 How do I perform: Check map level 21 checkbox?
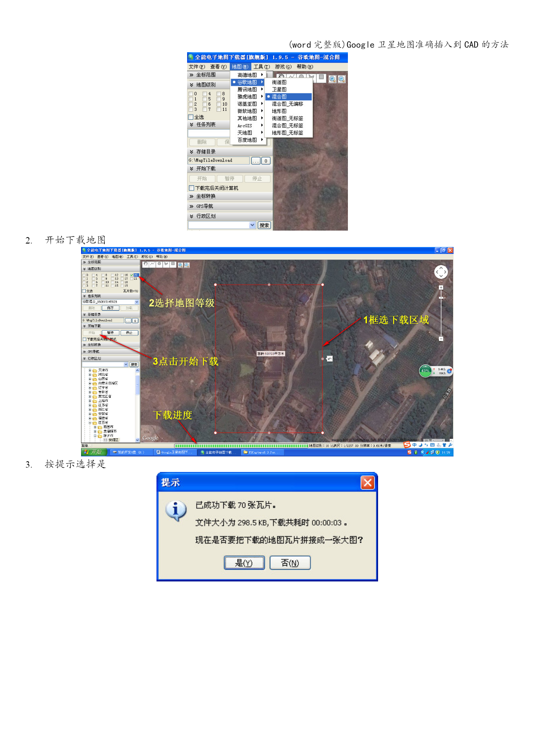[131, 278]
